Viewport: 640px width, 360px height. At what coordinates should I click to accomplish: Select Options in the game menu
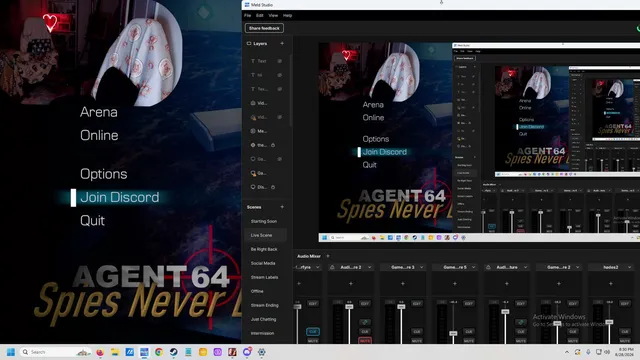tap(104, 174)
